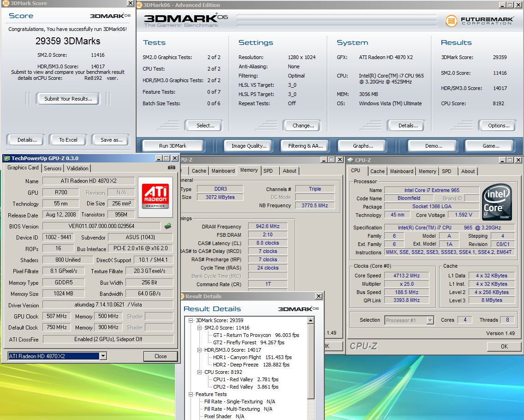Screen dimensions: 524x420
Task: Collapse the HDR/SM3.0 Score tree node
Action: (200, 350)
